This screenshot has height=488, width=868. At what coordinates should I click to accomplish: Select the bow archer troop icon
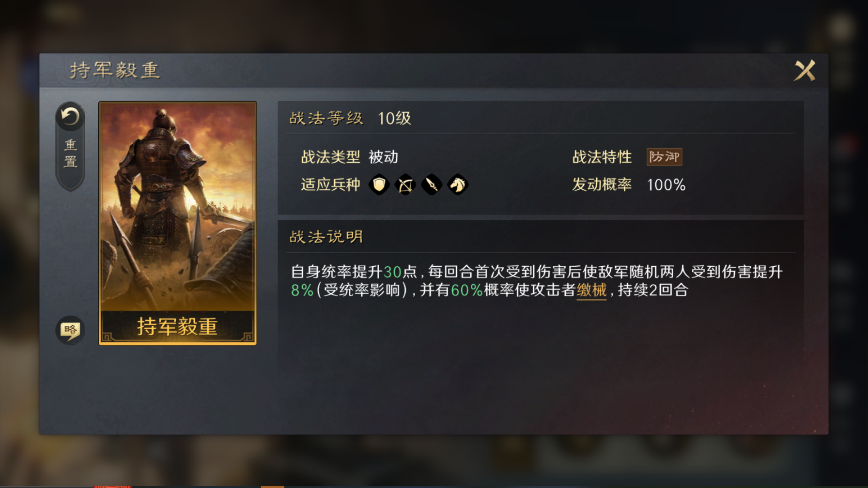pyautogui.click(x=405, y=184)
